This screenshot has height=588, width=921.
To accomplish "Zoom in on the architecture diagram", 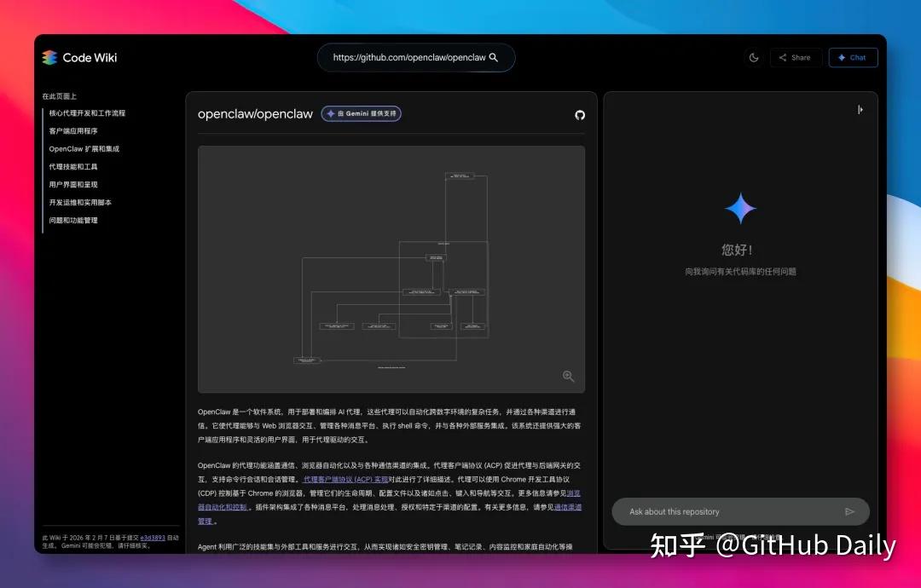I will click(568, 377).
